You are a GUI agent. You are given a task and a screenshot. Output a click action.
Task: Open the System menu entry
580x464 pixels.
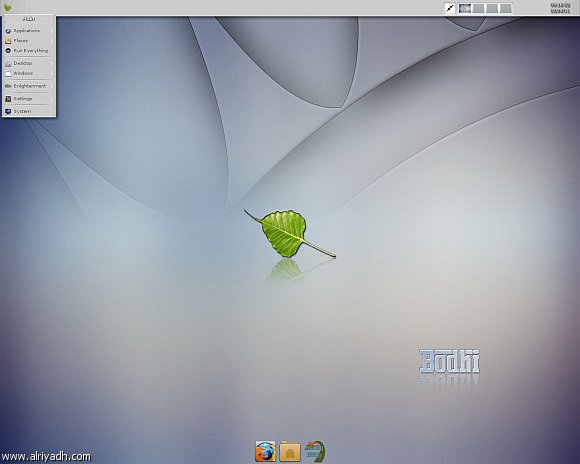coord(29,111)
